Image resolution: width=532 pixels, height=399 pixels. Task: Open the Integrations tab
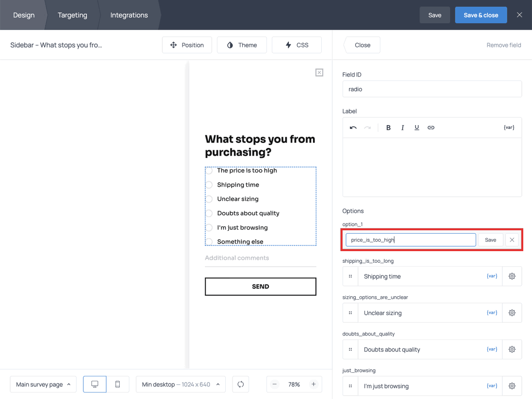(129, 15)
